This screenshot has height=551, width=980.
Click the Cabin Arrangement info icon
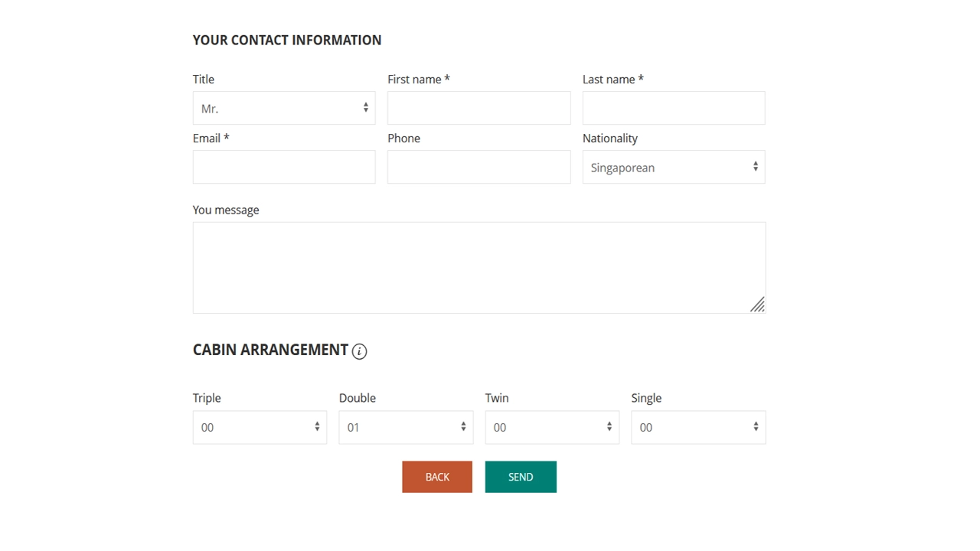[x=359, y=351]
